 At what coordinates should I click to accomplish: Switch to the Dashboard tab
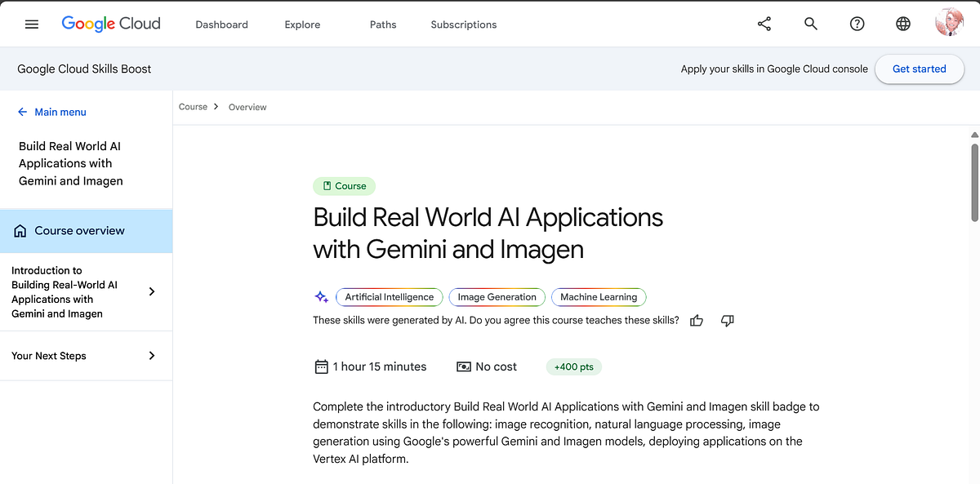pyautogui.click(x=221, y=24)
